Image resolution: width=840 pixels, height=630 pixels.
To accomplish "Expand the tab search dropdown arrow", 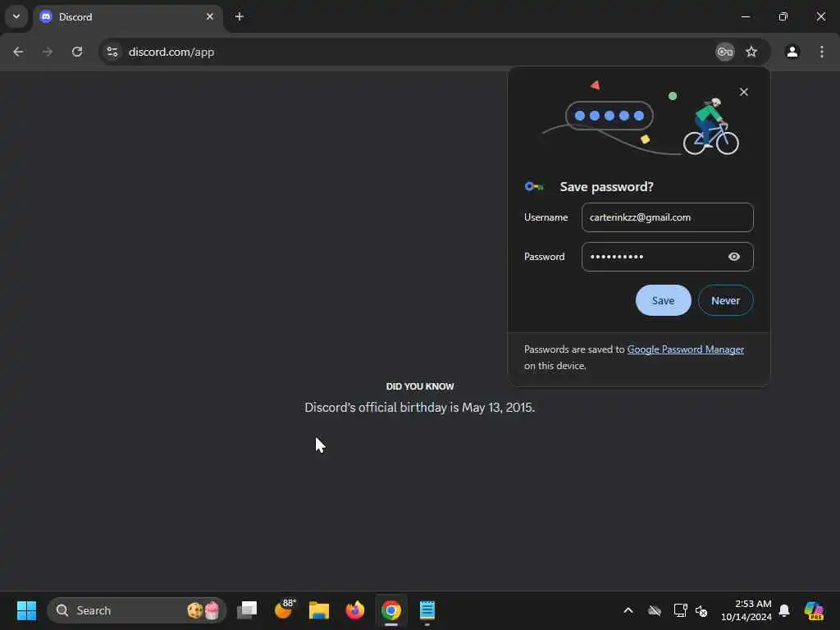I will point(16,16).
